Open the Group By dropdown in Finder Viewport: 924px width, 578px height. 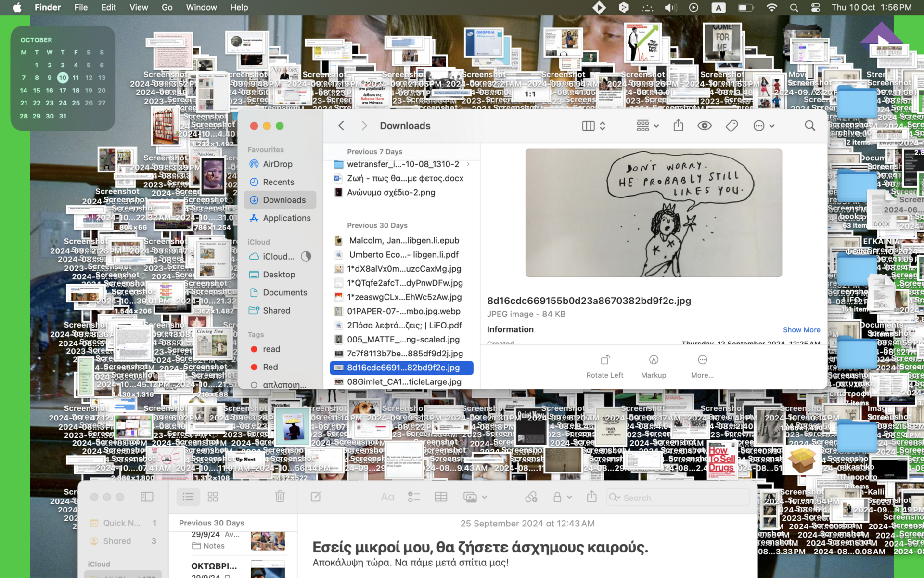[x=647, y=126]
